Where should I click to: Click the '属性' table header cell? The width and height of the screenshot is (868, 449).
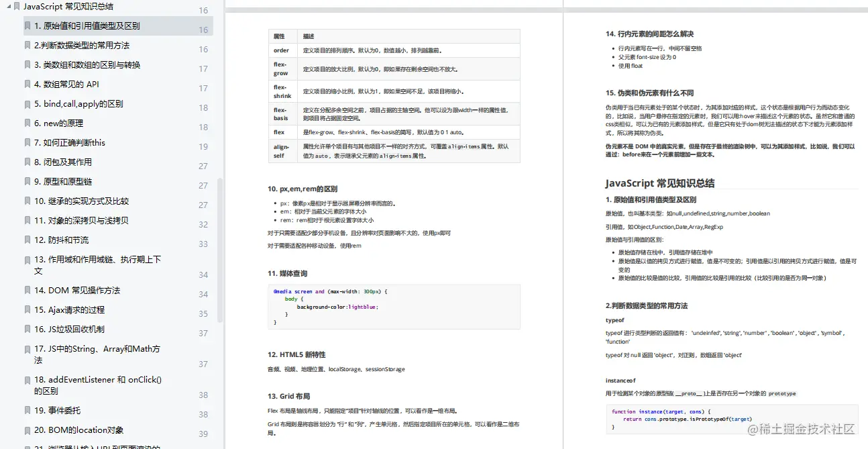click(x=284, y=36)
